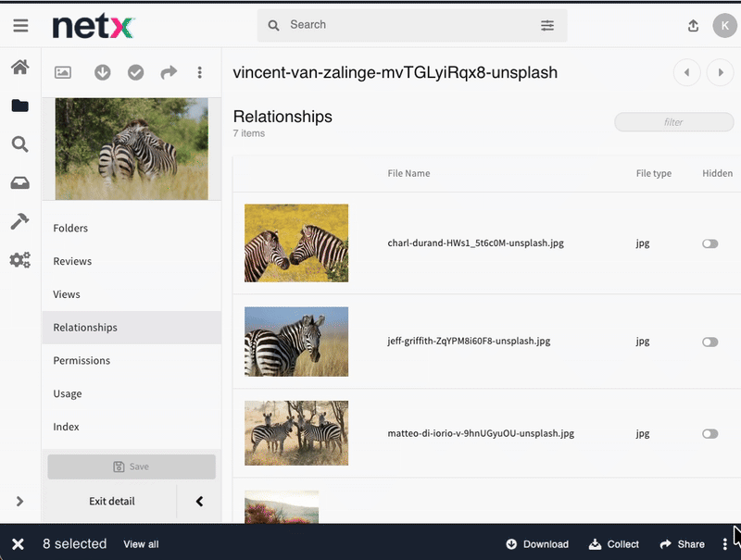Select the Permissions menu item
This screenshot has width=741, height=560.
[x=82, y=361]
